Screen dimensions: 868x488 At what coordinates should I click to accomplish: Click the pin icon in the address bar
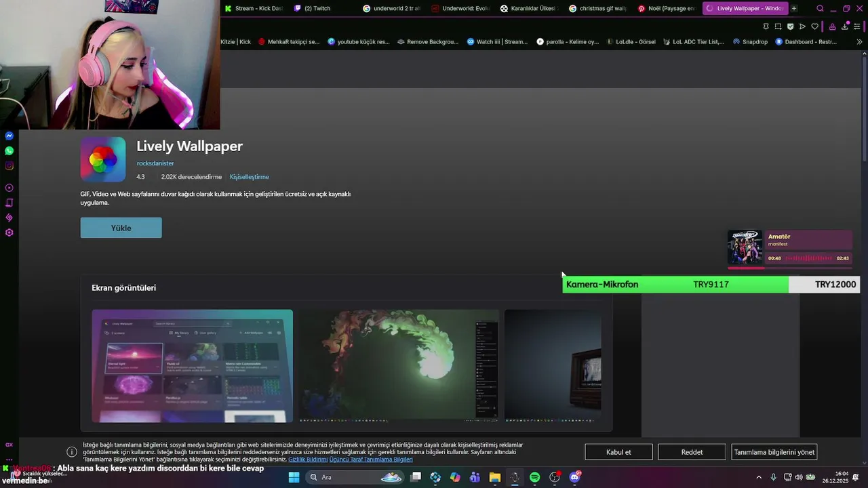point(766,26)
